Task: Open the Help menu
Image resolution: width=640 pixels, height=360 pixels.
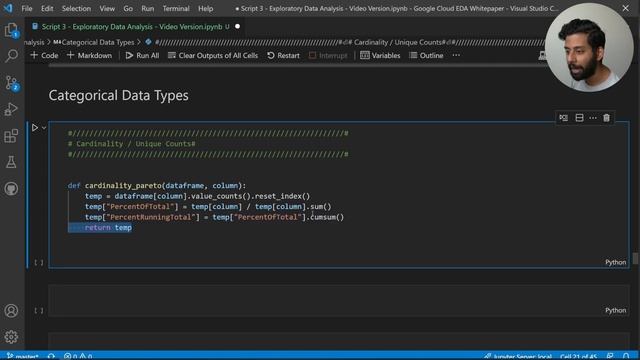Action: [206, 8]
